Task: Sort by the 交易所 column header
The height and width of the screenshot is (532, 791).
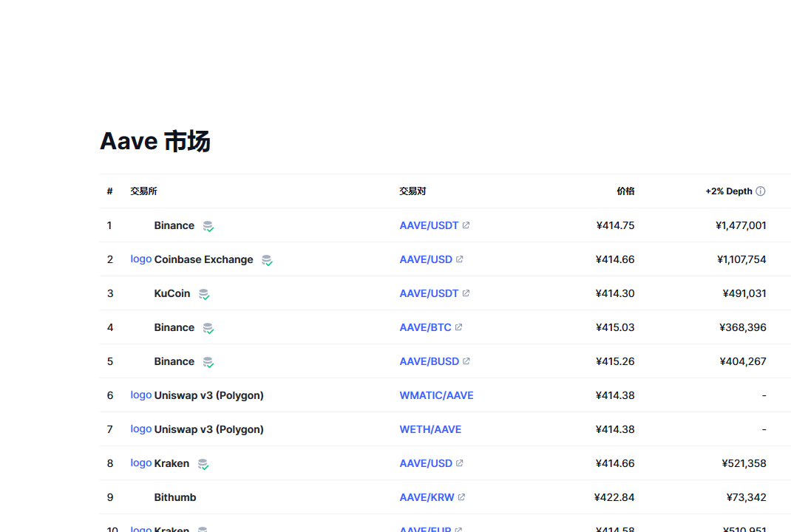Action: pyautogui.click(x=143, y=191)
